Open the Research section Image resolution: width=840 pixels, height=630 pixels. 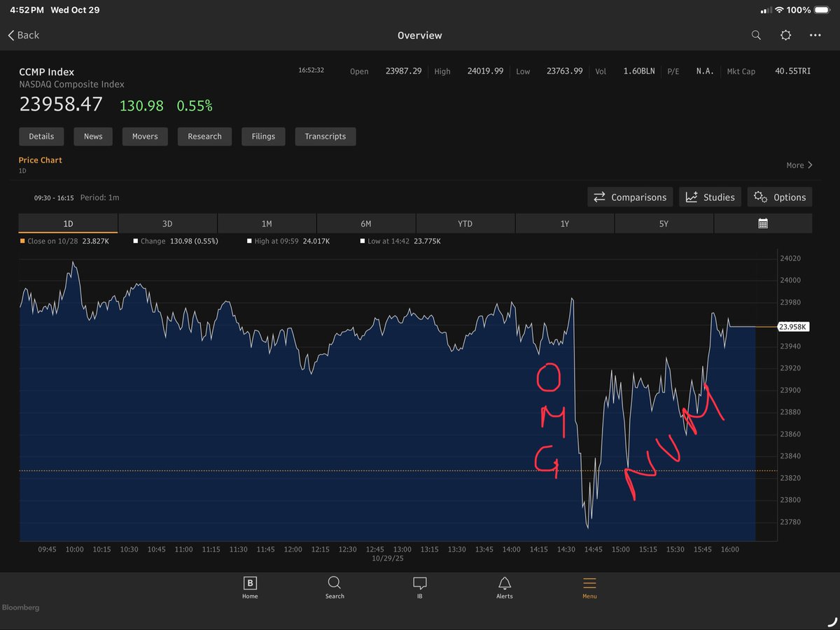204,136
